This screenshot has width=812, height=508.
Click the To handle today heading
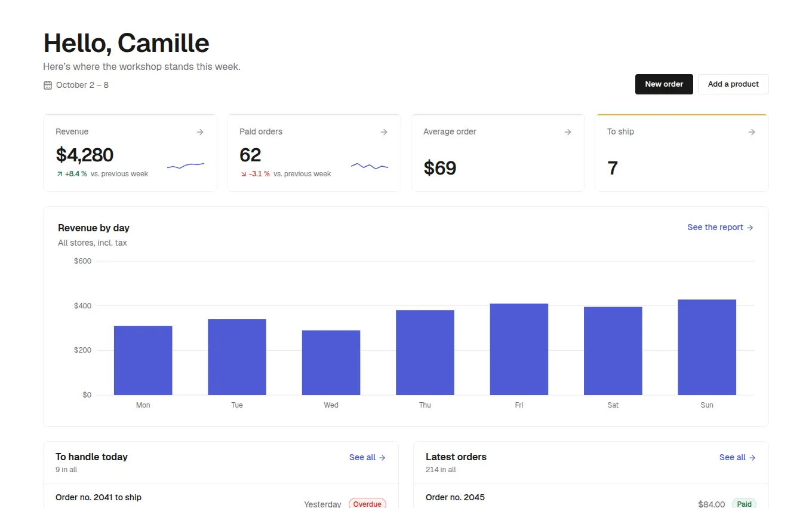point(91,457)
